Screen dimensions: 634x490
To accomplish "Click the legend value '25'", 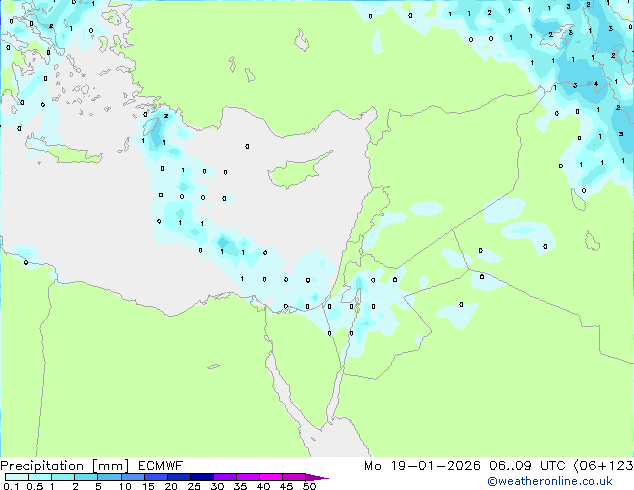I will (x=194, y=486).
